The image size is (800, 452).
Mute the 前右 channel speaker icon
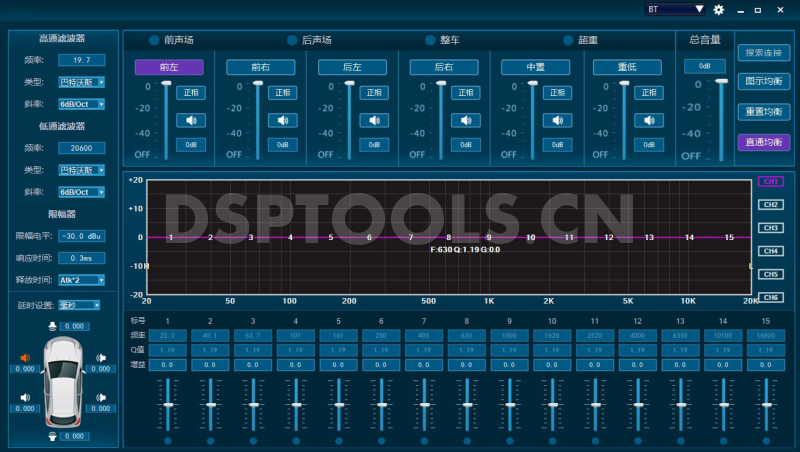pos(283,120)
